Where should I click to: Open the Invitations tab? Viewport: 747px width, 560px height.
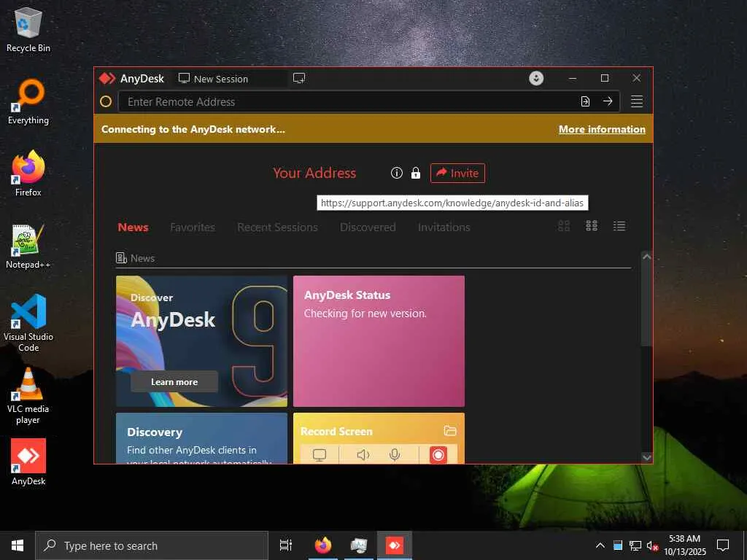click(444, 227)
